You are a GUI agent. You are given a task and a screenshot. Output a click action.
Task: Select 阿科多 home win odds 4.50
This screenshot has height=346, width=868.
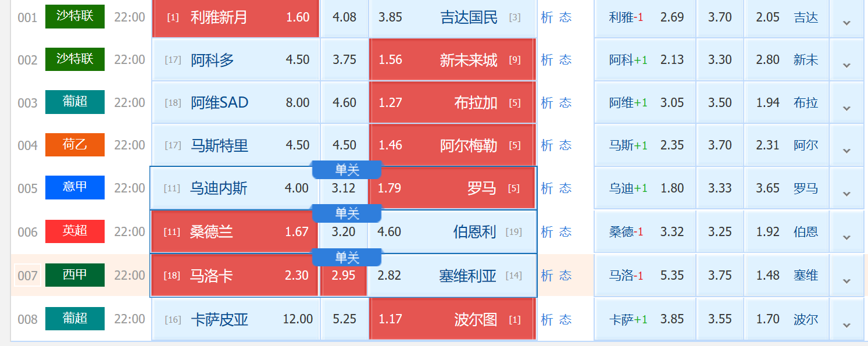[x=235, y=60]
